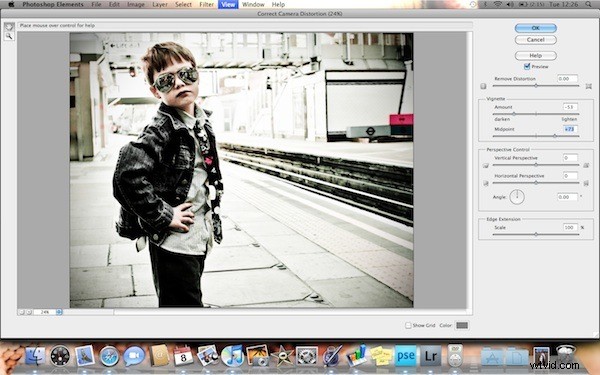
Task: Click the Wi-Fi status icon
Action: [x=497, y=4]
